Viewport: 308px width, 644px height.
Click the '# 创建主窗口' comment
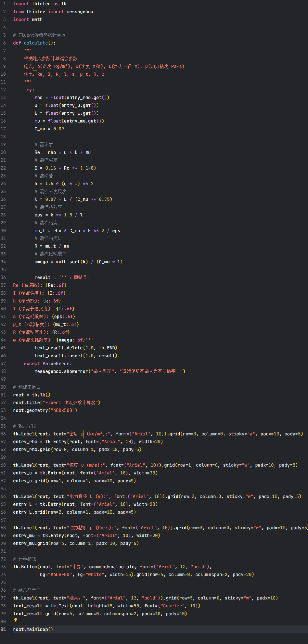click(27, 387)
